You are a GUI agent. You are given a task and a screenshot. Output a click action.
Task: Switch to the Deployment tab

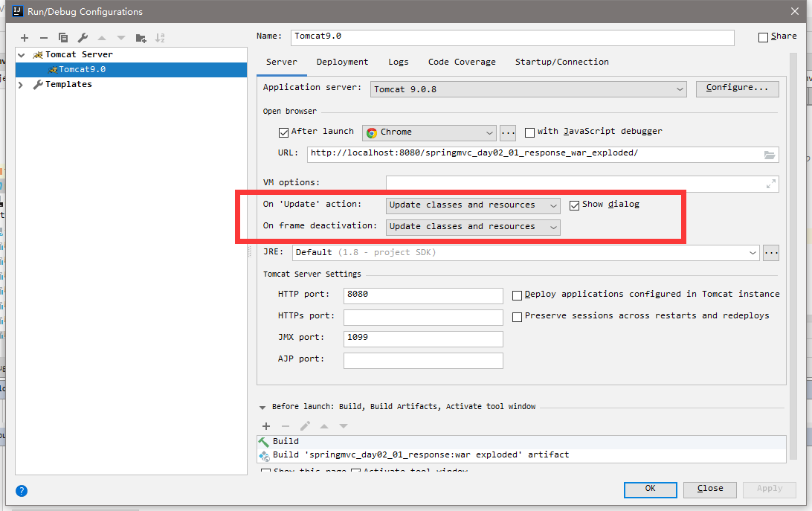tap(342, 62)
